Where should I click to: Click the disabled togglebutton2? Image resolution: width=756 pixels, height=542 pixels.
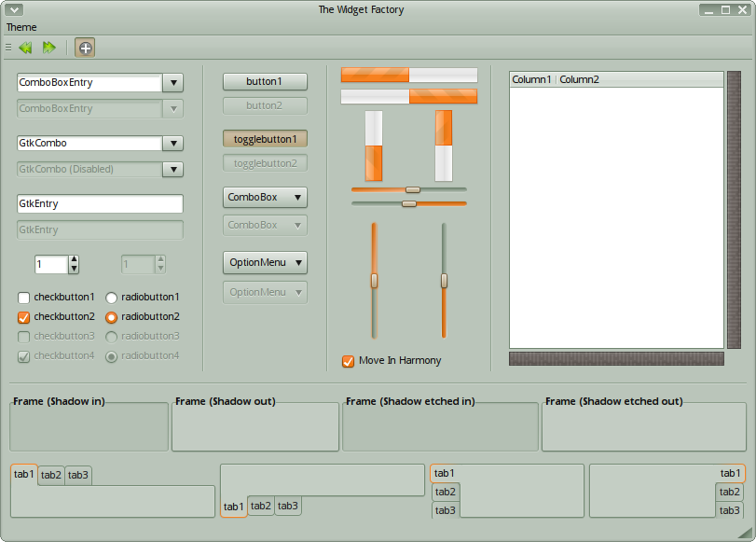tap(265, 163)
